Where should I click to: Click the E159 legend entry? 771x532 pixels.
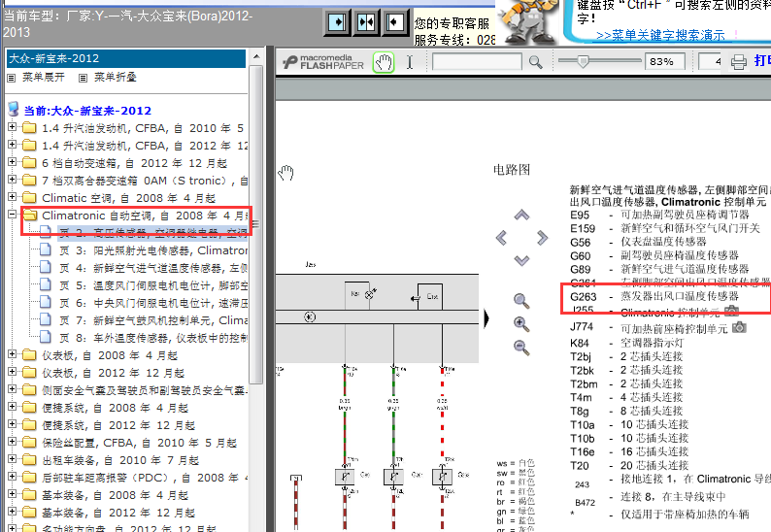click(665, 229)
